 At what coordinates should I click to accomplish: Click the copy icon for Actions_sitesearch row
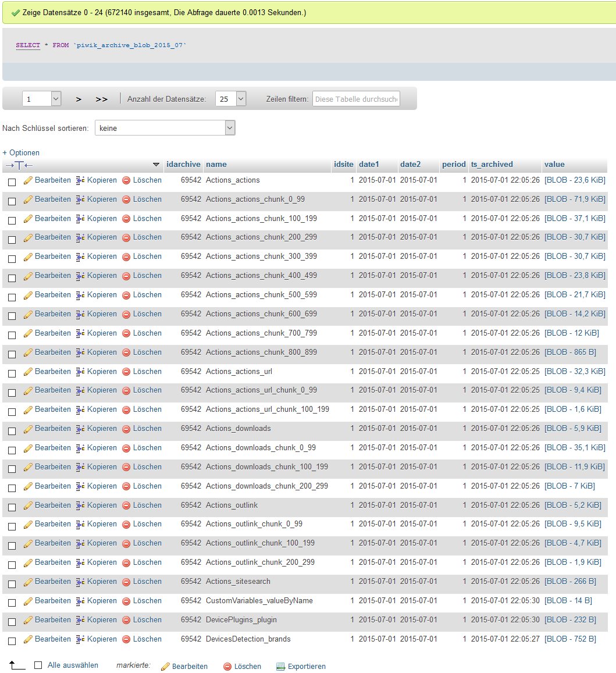pos(80,582)
